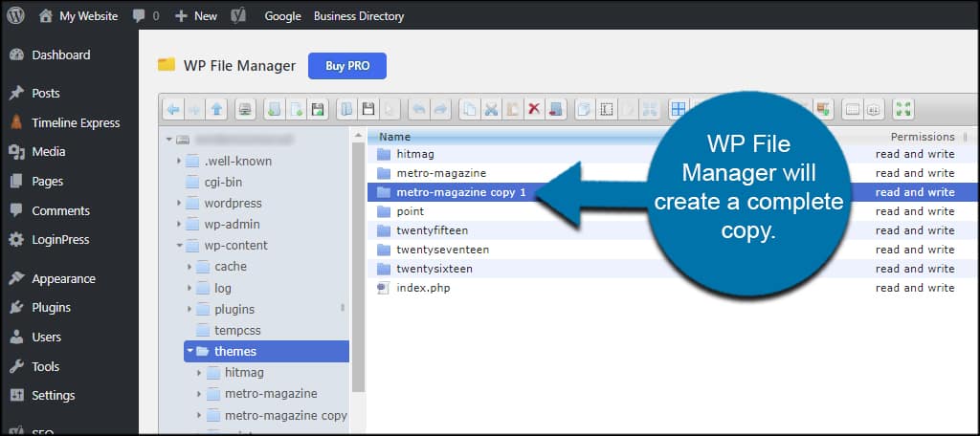Viewport: 980px width, 436px height.
Task: Click New in the admin bar
Action: 196,16
